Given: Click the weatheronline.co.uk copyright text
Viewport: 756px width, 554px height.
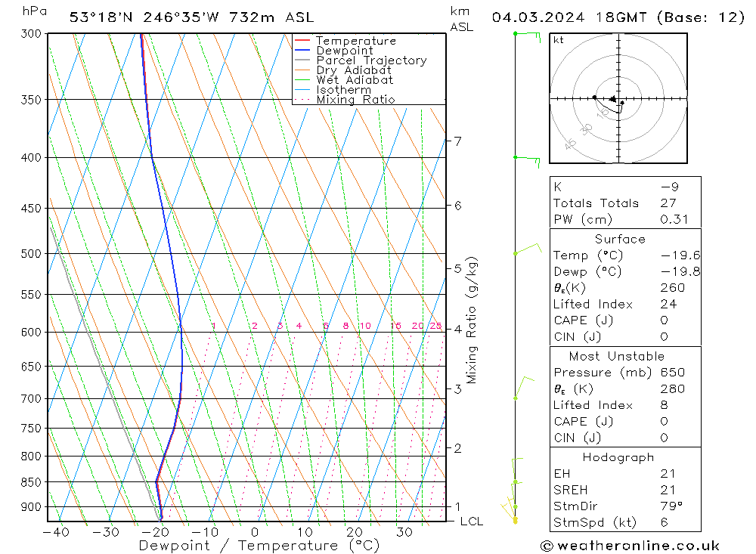Looking at the screenshot, I should (631, 546).
